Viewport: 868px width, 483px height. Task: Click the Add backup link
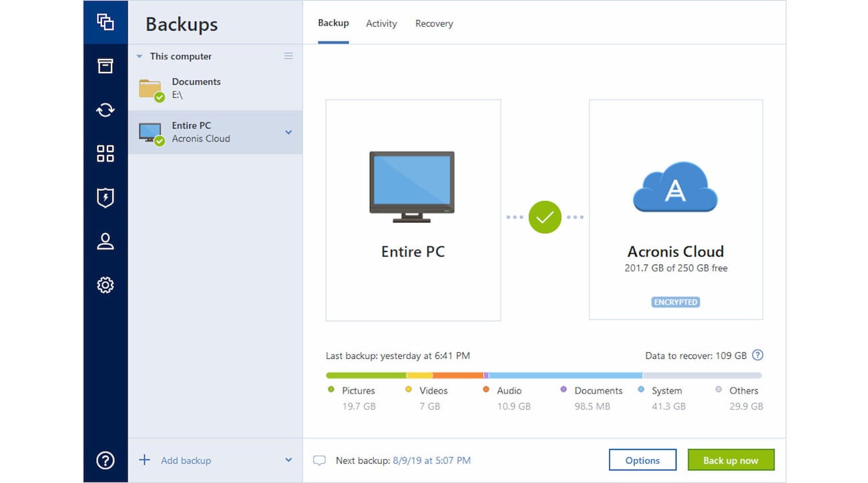pos(186,460)
